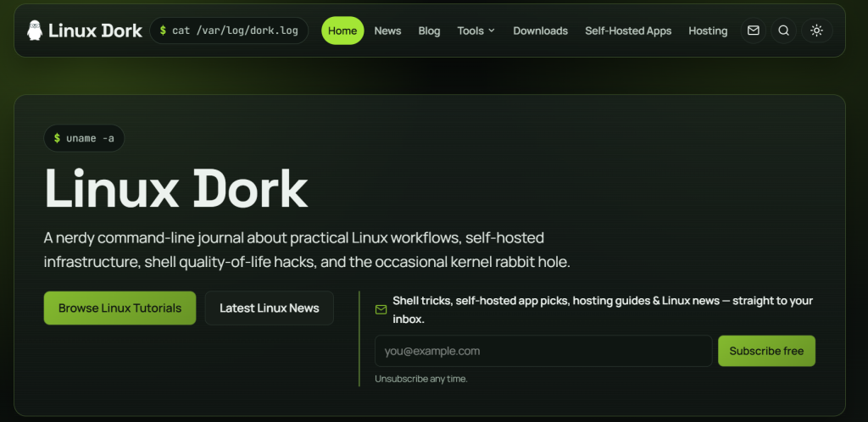The height and width of the screenshot is (422, 868).
Task: Open the Downloads nav item
Action: pyautogui.click(x=540, y=31)
